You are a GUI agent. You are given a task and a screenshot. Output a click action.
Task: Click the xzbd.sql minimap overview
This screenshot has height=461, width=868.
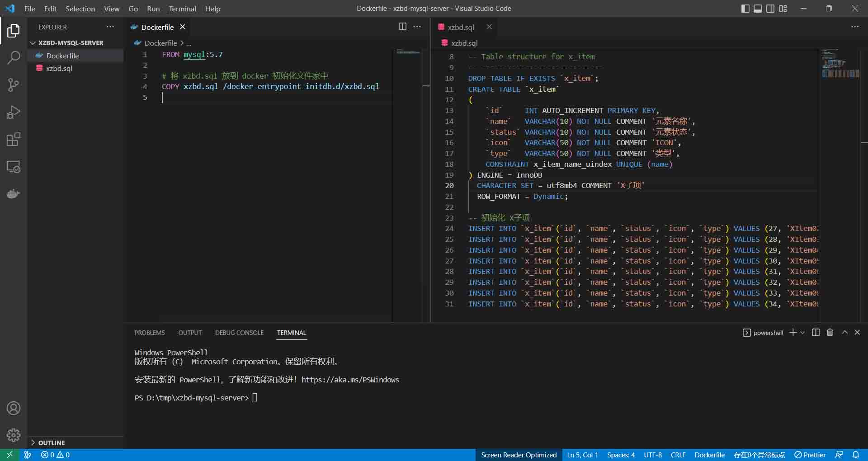click(x=840, y=64)
